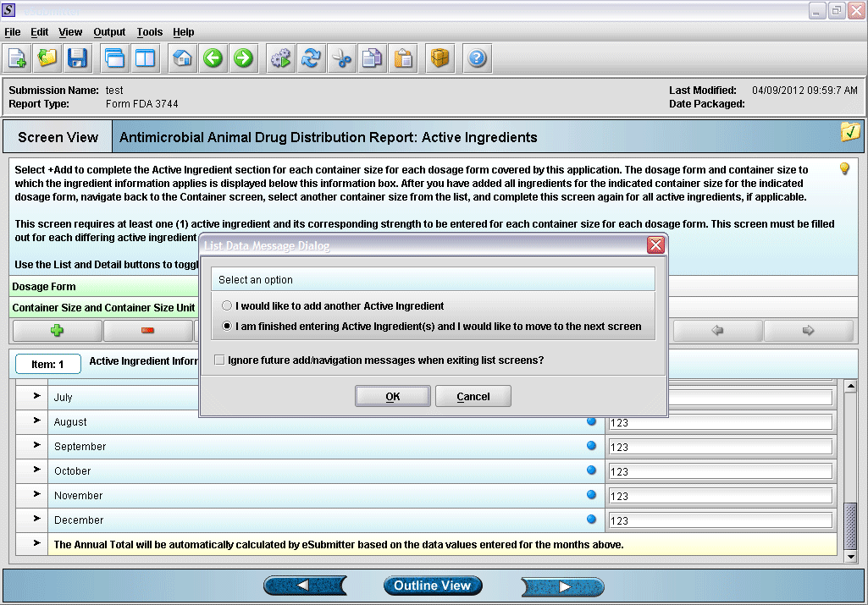868x605 pixels.
Task: Open the Tools menu
Action: click(149, 32)
